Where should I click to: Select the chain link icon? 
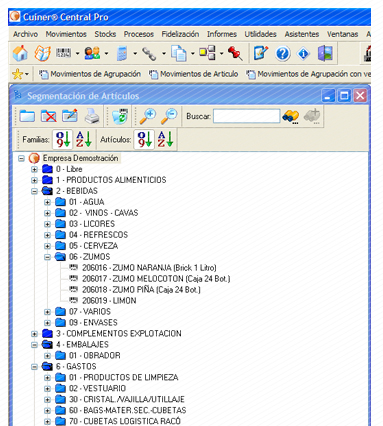149,54
